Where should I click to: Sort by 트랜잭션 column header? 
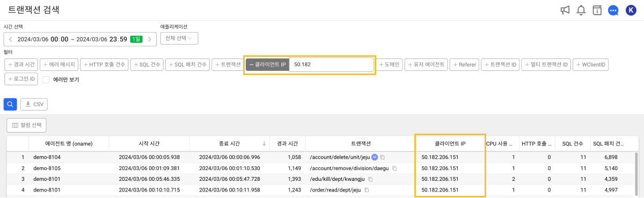(x=360, y=144)
